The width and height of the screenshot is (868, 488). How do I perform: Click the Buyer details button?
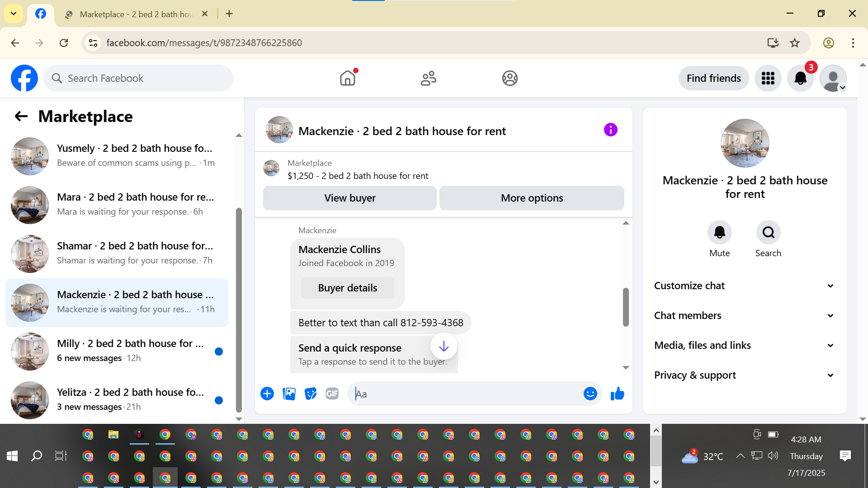[x=347, y=288]
